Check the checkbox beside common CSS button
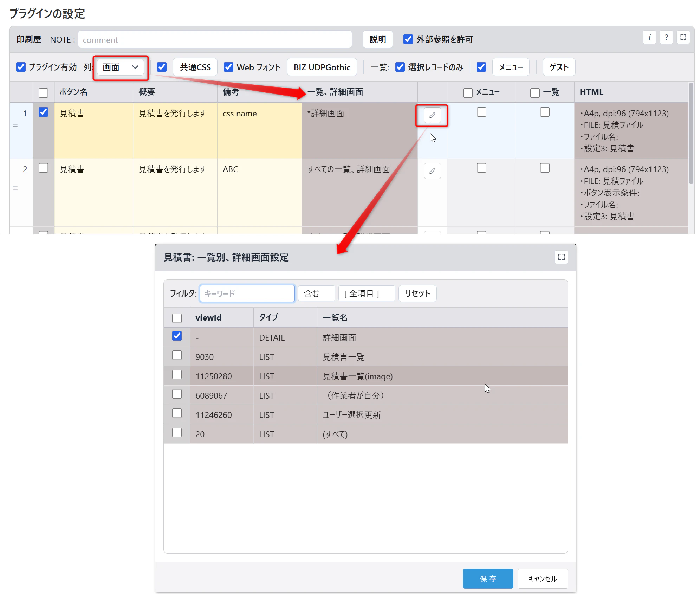This screenshot has width=700, height=594. click(x=162, y=67)
